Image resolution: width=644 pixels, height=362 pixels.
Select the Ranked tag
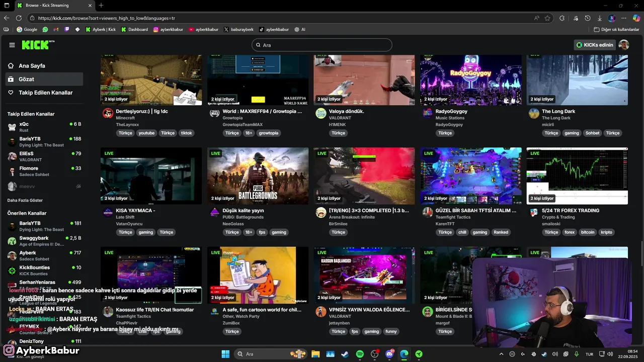click(x=501, y=232)
